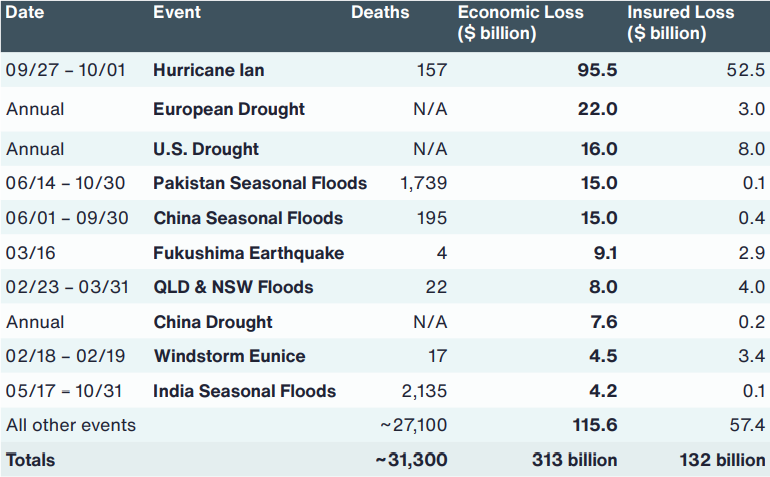Click the Totals row label

pyautogui.click(x=30, y=460)
